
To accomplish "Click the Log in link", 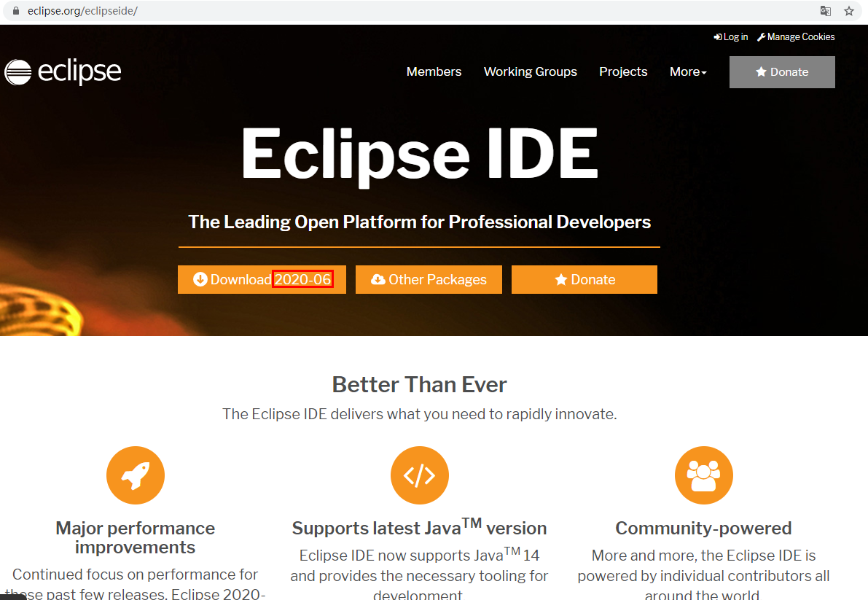I will coord(731,36).
